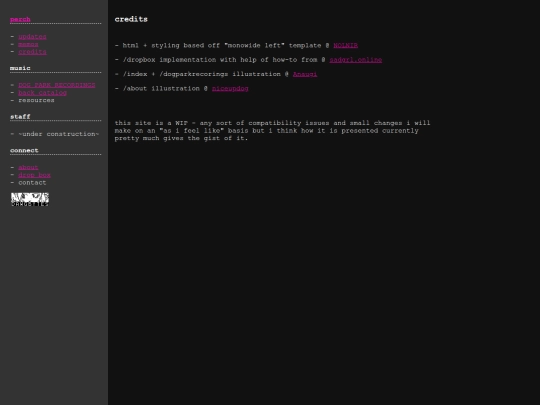The image size is (540, 405).
Task: Click the credits page heading
Action: 131,19
